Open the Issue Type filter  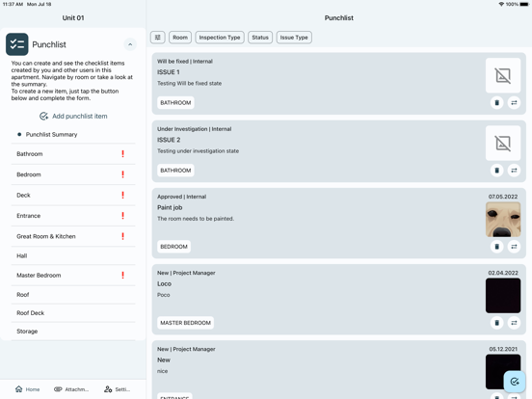(x=294, y=38)
